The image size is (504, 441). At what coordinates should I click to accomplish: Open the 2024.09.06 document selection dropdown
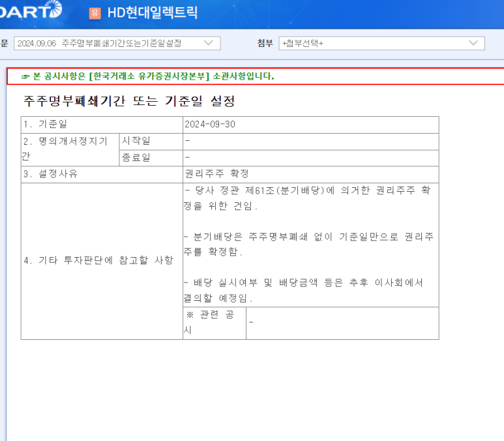117,43
